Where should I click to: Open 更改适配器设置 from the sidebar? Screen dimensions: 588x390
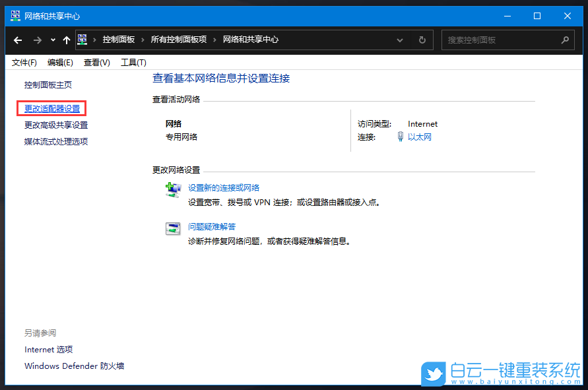51,108
